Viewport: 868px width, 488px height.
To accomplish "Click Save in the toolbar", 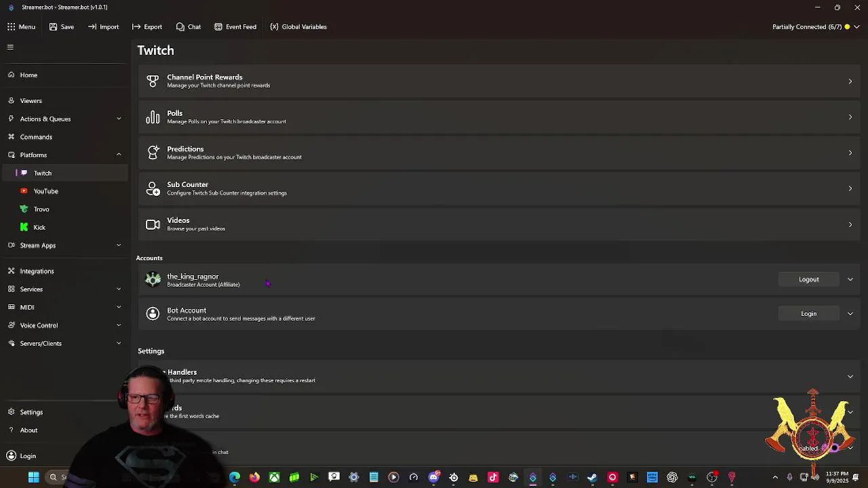I will 61,26.
